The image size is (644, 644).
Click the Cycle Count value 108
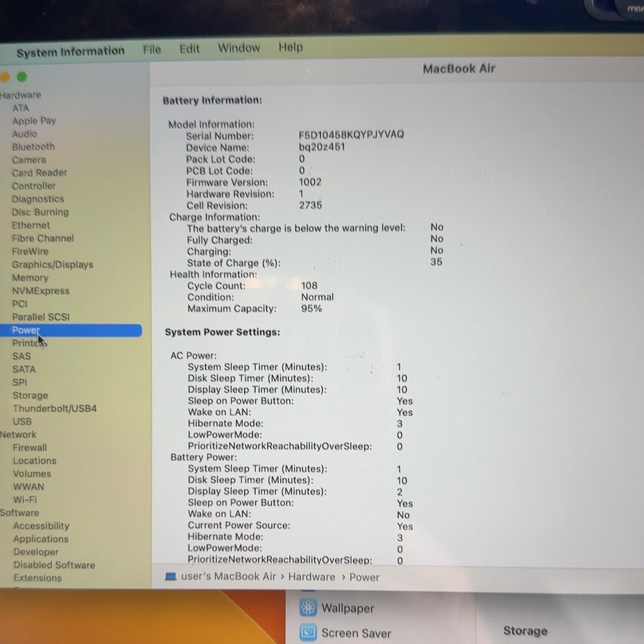pyautogui.click(x=309, y=286)
